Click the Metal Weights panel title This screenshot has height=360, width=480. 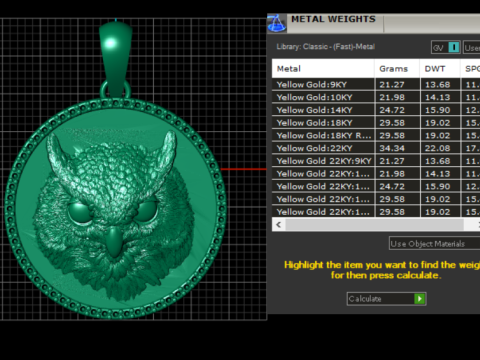point(333,19)
